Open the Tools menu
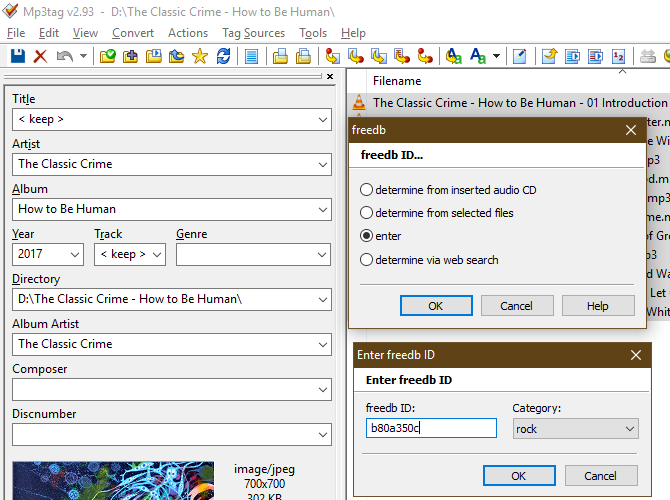The height and width of the screenshot is (500, 670). pyautogui.click(x=313, y=33)
